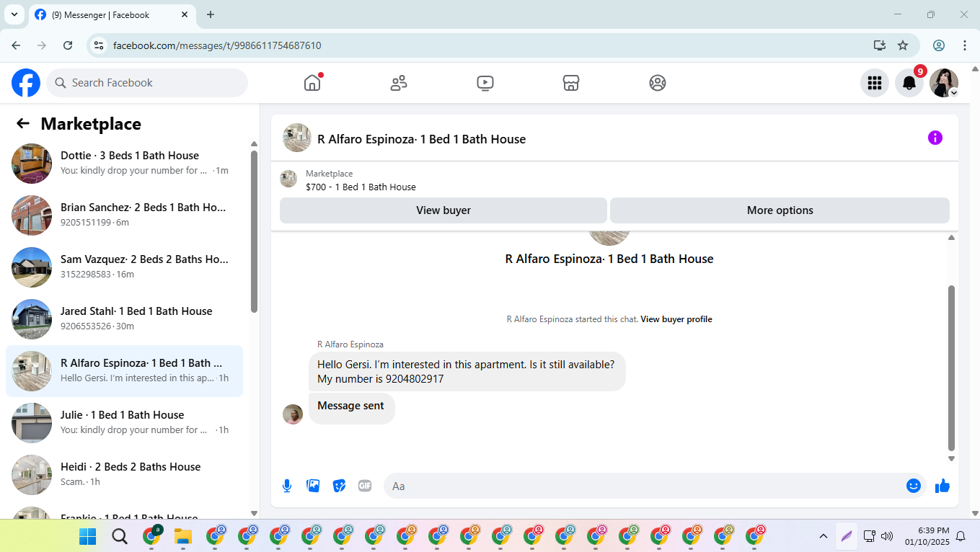Bookmark this page with the star icon
Viewport: 980px width, 552px height.
pyautogui.click(x=903, y=45)
